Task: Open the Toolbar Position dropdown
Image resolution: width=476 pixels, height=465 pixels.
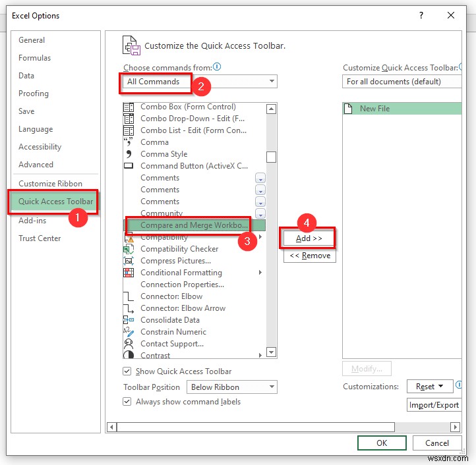Action: pyautogui.click(x=232, y=387)
